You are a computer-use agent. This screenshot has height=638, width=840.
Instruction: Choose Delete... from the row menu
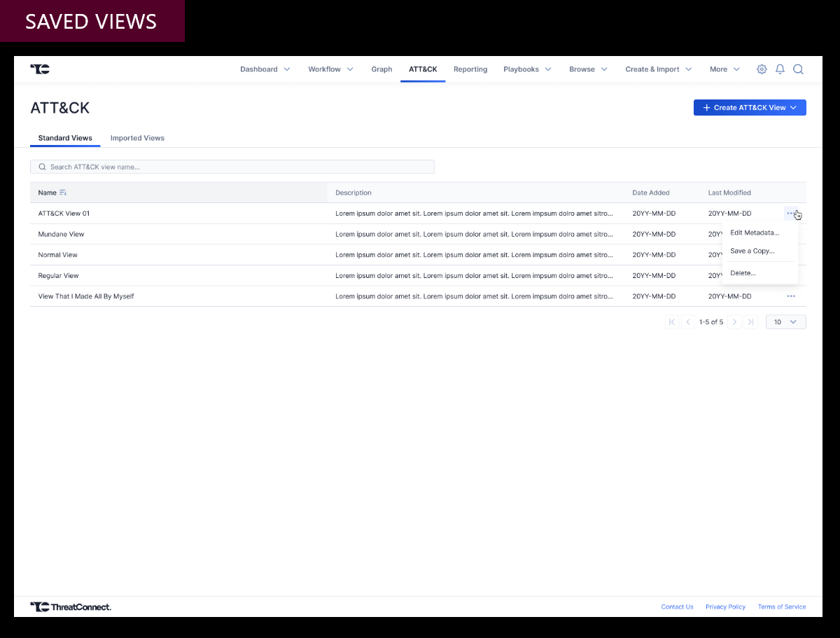743,273
